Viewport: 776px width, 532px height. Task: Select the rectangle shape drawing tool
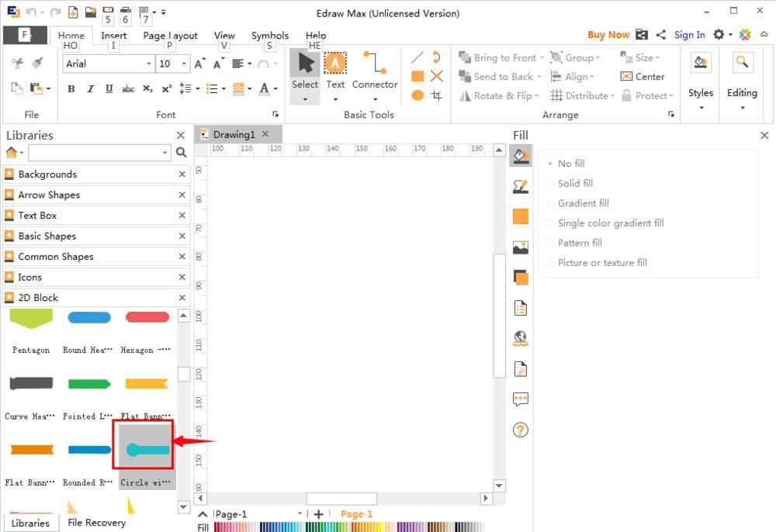[x=417, y=76]
